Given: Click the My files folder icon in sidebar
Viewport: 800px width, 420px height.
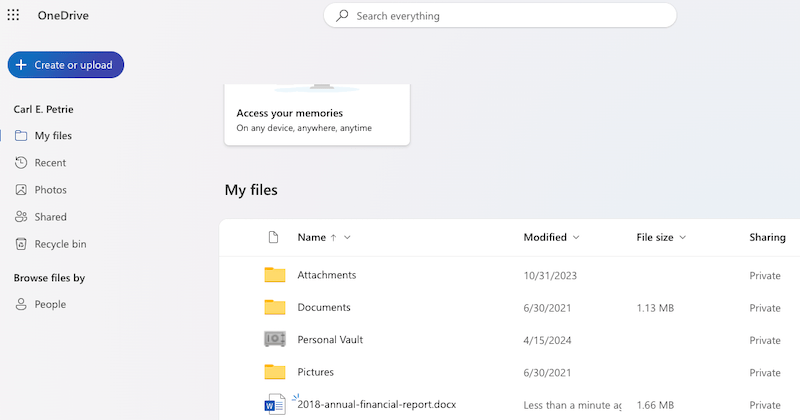Looking at the screenshot, I should (x=21, y=136).
